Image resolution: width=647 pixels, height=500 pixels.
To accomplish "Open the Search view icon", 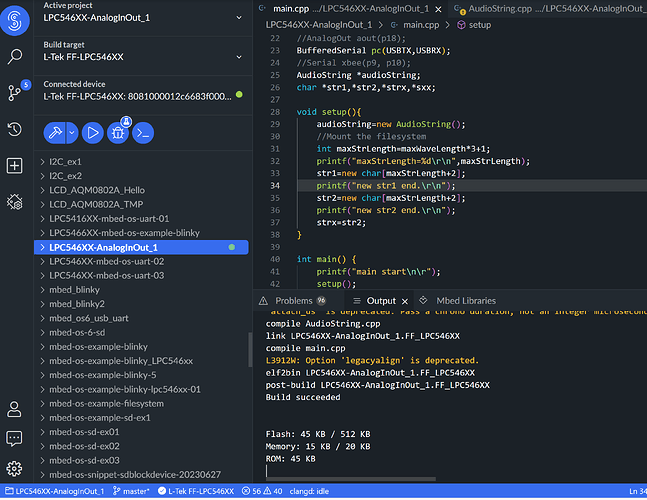I will 14,57.
